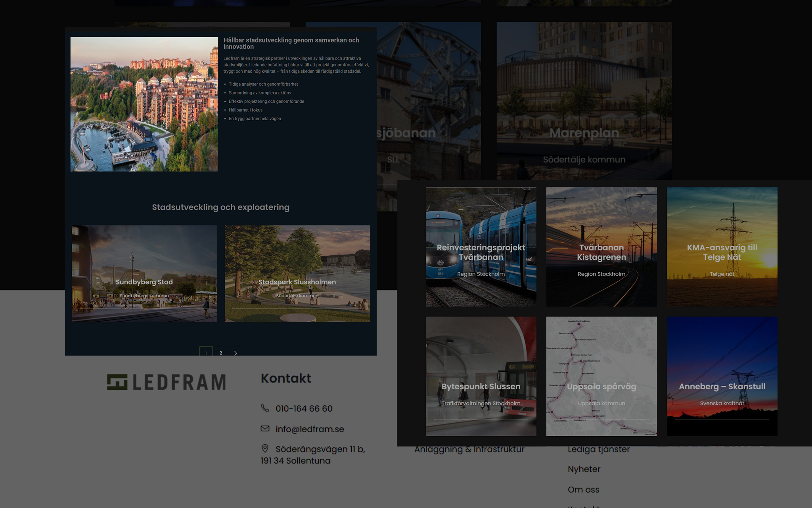This screenshot has height=508, width=812.
Task: Open the Nyheter footer link
Action: pos(584,469)
